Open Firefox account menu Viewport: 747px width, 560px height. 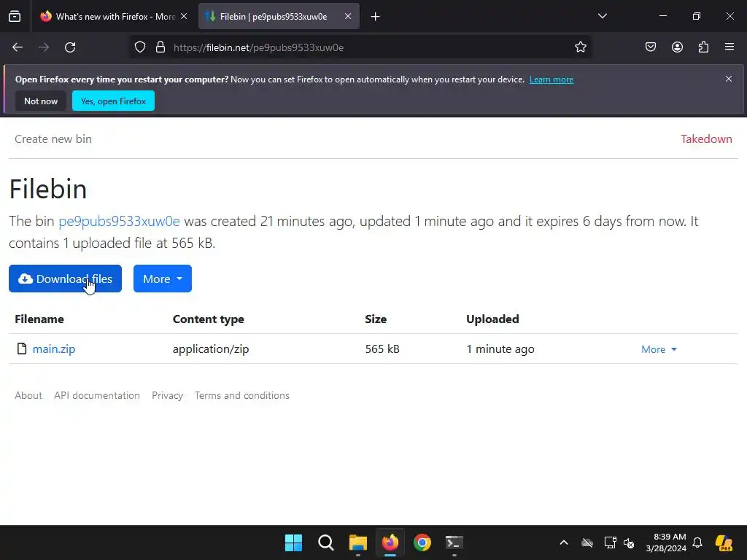click(677, 47)
